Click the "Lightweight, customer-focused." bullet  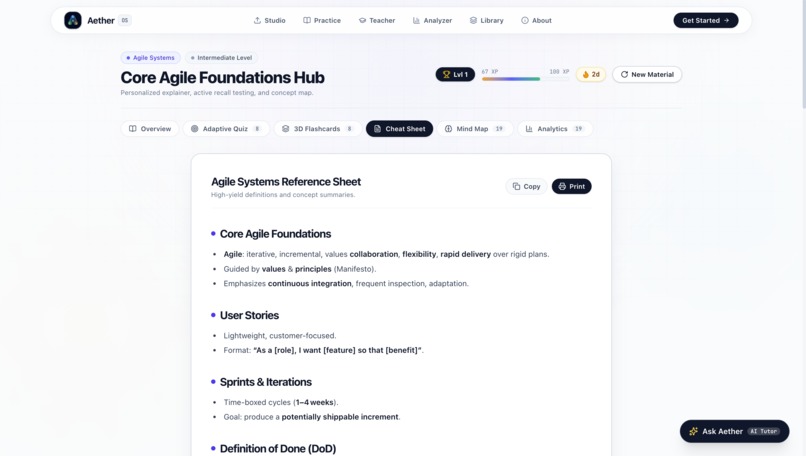tap(280, 336)
